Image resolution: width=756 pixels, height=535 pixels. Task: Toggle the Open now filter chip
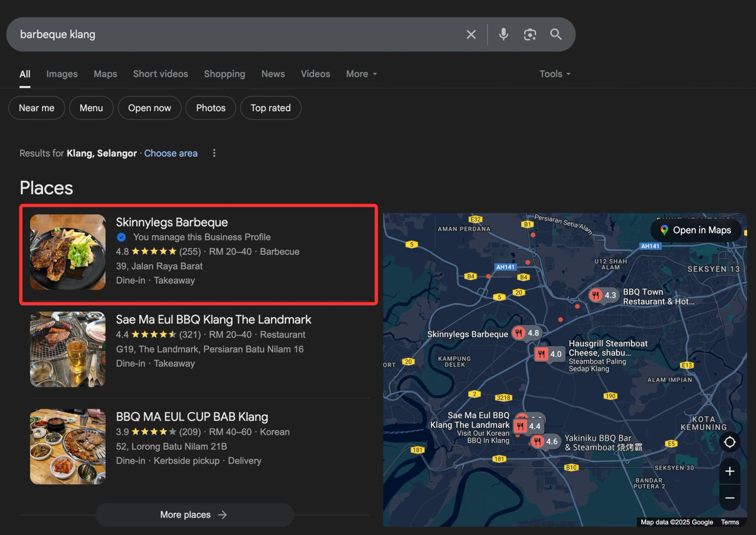(x=150, y=108)
